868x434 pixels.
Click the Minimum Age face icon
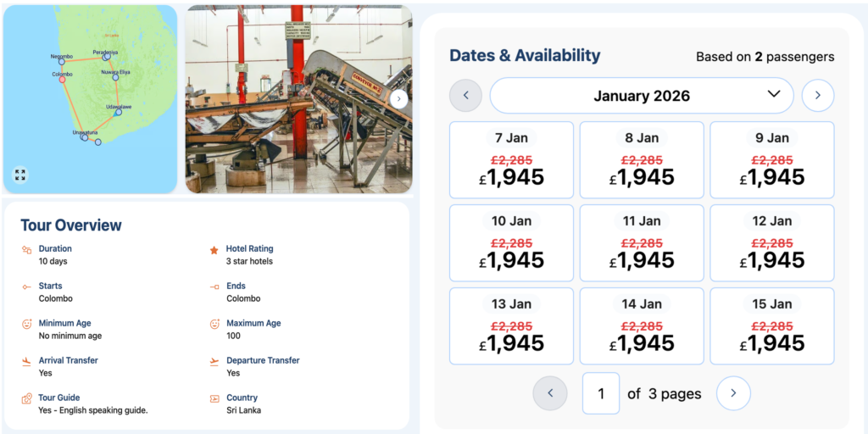pyautogui.click(x=27, y=324)
